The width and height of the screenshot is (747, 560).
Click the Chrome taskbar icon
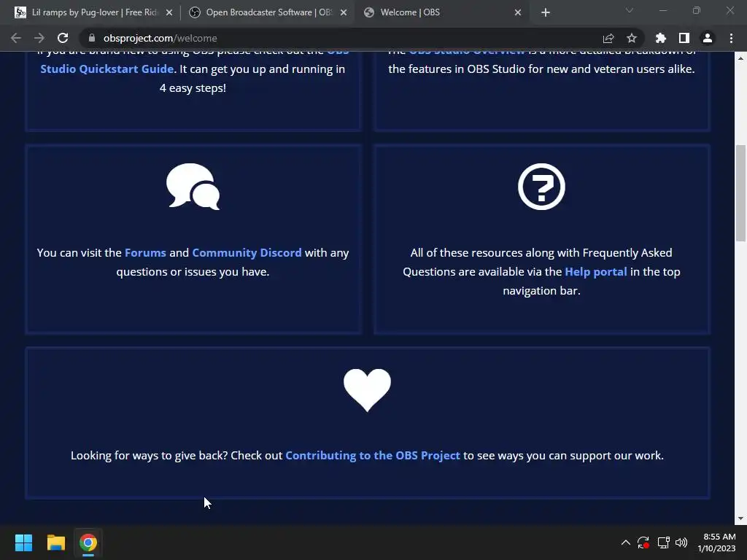88,542
